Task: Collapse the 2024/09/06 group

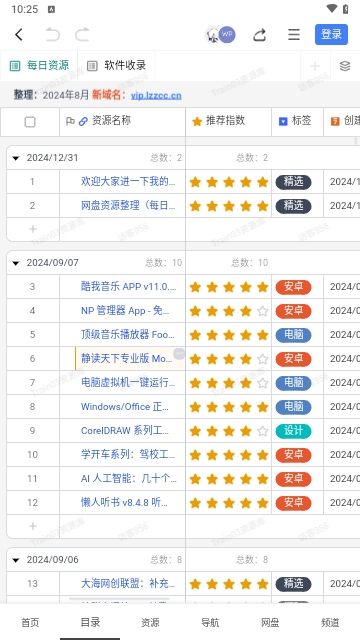Action: coord(16,560)
